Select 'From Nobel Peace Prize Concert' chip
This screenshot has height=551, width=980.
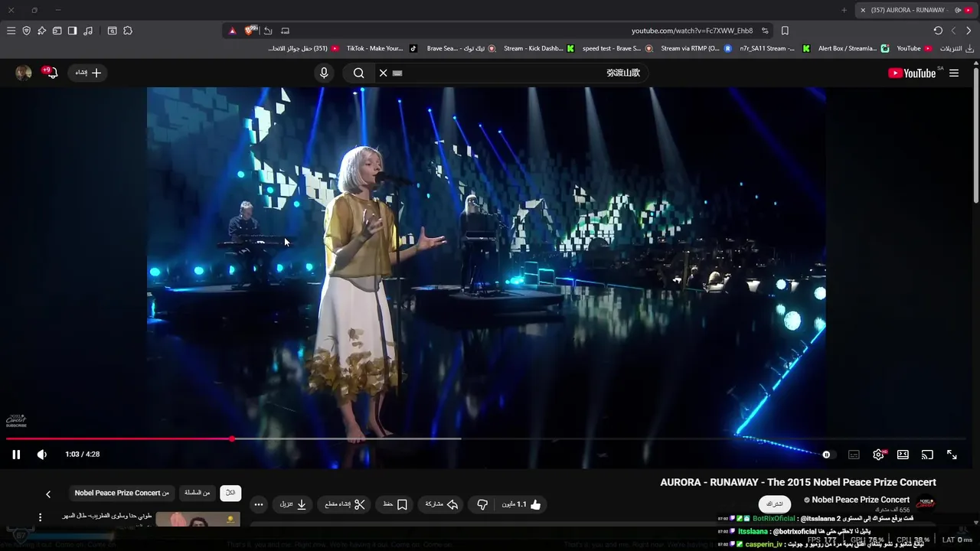click(122, 493)
